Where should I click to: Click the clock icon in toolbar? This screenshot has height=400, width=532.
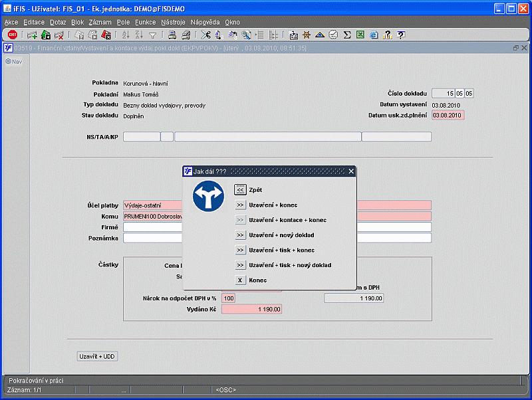pos(333,35)
